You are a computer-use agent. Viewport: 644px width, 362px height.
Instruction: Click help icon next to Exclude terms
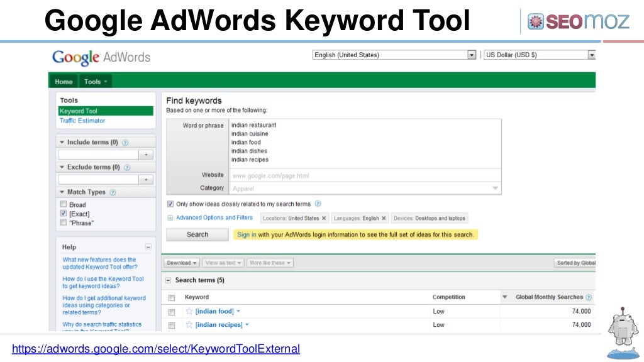click(127, 167)
